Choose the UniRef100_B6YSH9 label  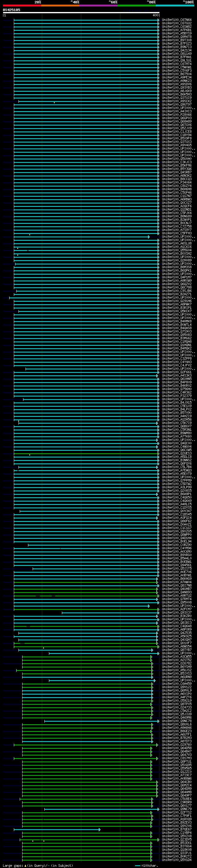point(176,667)
